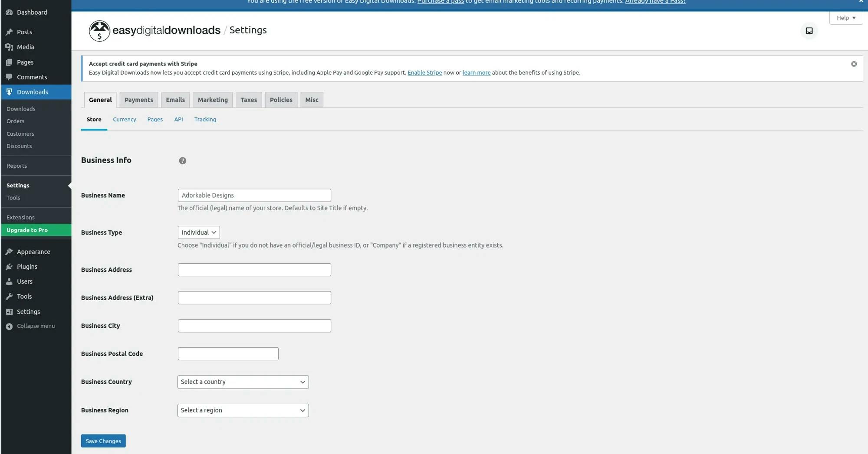Click the Already have a Pass link

pos(655,2)
